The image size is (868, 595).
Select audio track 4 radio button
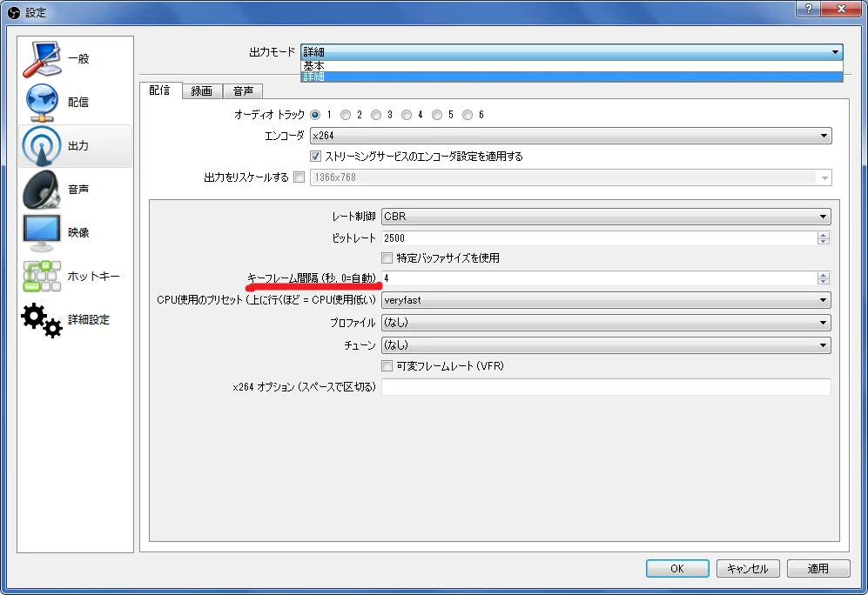[x=407, y=115]
